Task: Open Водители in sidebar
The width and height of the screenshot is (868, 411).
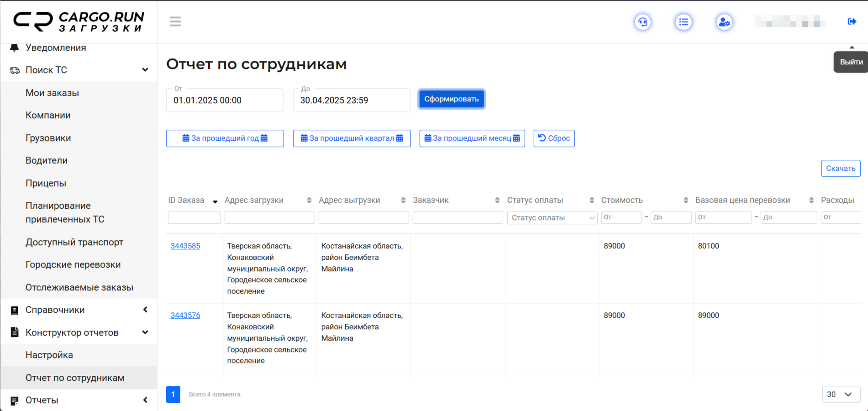Action: tap(47, 161)
